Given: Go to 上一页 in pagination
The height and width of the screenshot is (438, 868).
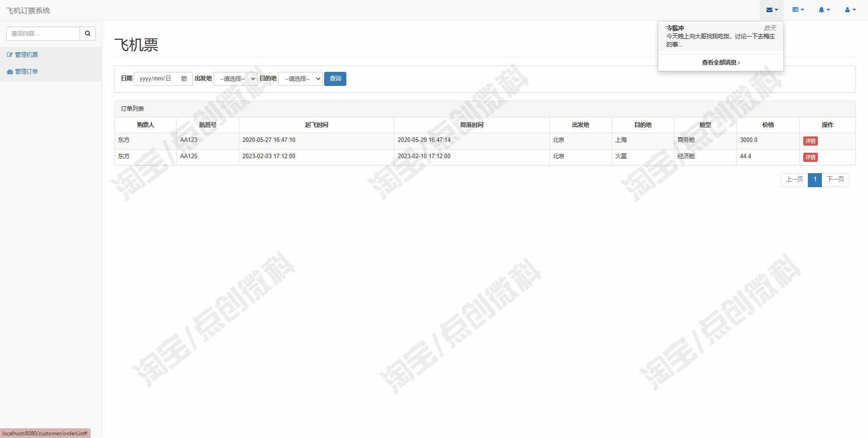Looking at the screenshot, I should tap(794, 179).
